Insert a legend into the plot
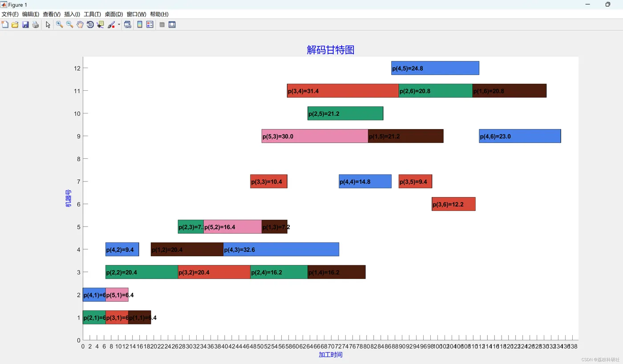623x364 pixels. pos(150,24)
